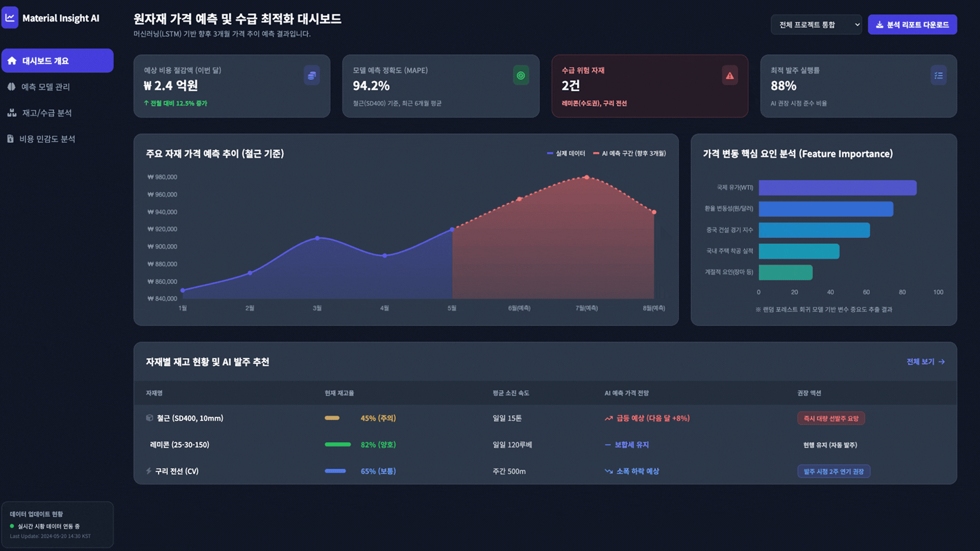
Task: Toggle the 실제 데이터 legend series
Action: coord(566,154)
